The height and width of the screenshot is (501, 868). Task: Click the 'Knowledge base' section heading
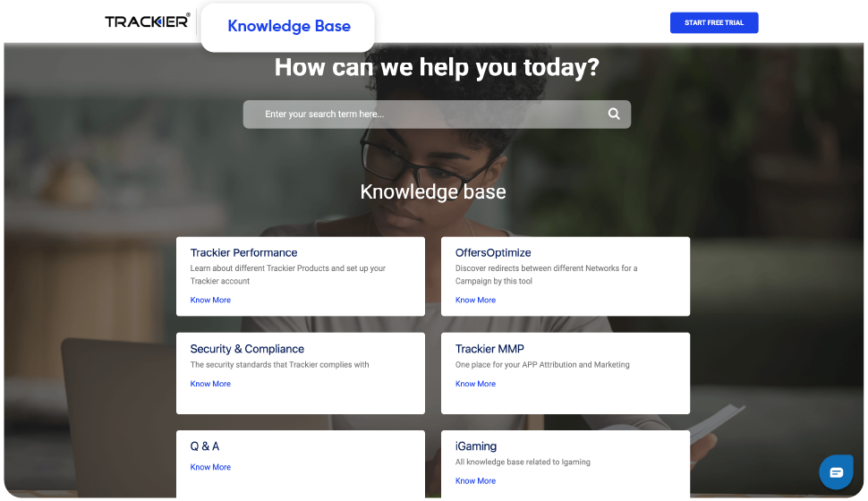point(432,191)
